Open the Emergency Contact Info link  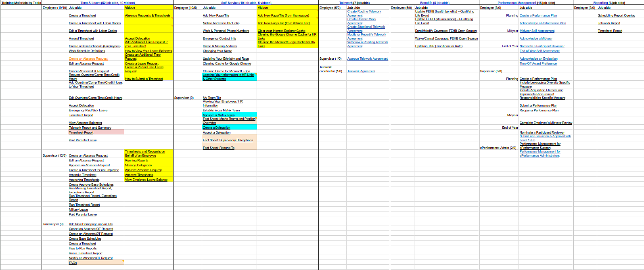(220, 39)
